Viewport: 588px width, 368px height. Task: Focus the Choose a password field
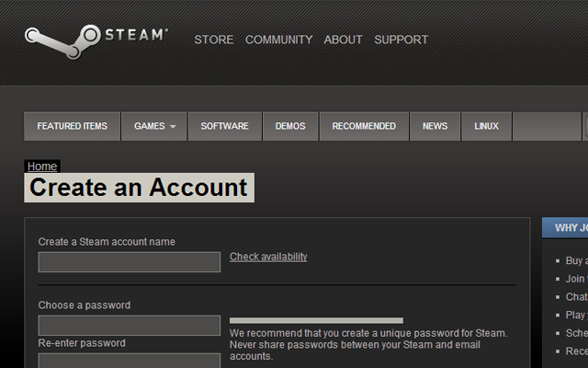pos(129,325)
